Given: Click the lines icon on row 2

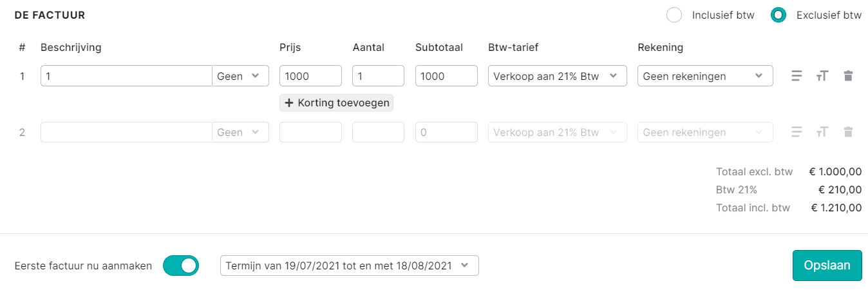Looking at the screenshot, I should pos(797,132).
